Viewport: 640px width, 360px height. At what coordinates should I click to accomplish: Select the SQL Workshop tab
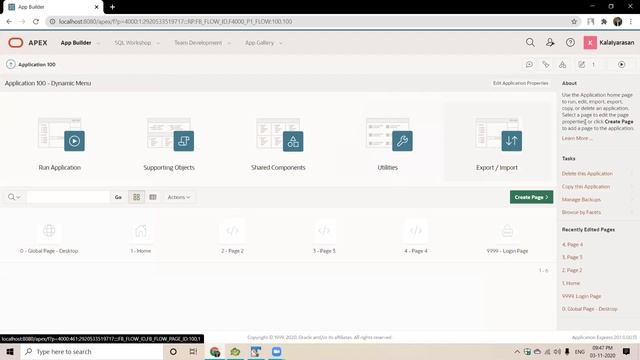click(x=133, y=43)
